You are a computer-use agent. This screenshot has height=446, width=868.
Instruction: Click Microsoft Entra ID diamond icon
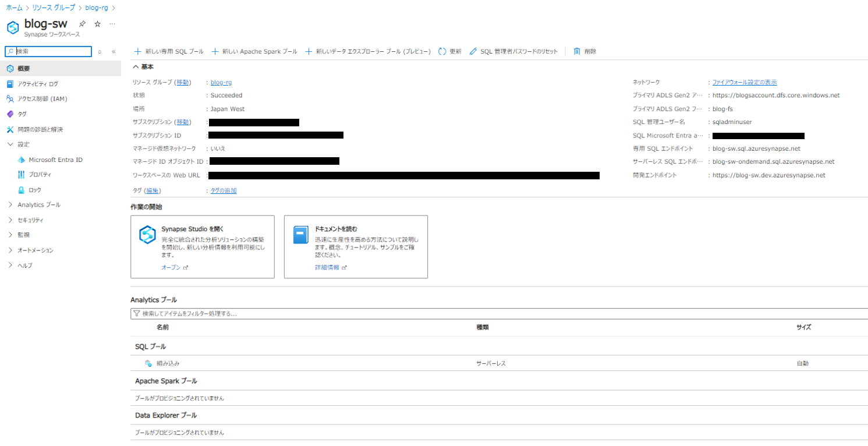coord(22,160)
